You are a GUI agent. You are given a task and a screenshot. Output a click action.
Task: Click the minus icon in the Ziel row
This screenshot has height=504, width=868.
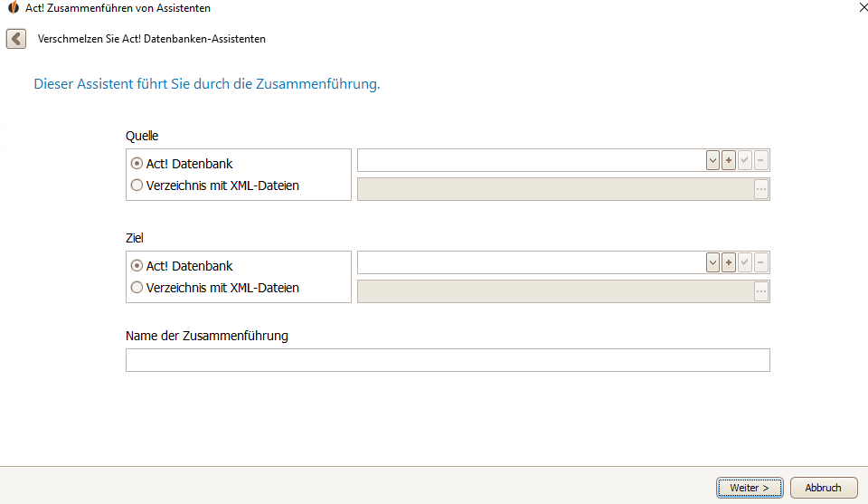pos(761,262)
